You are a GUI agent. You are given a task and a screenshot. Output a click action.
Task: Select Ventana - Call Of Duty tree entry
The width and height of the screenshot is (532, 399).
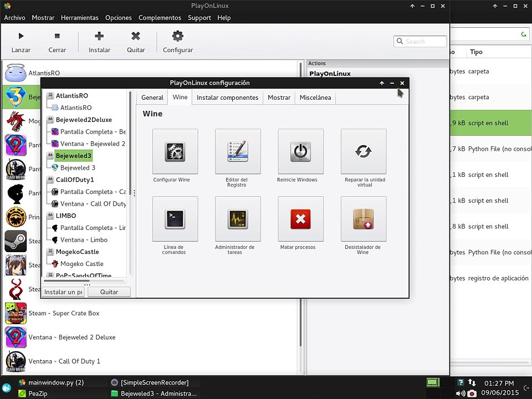(93, 204)
